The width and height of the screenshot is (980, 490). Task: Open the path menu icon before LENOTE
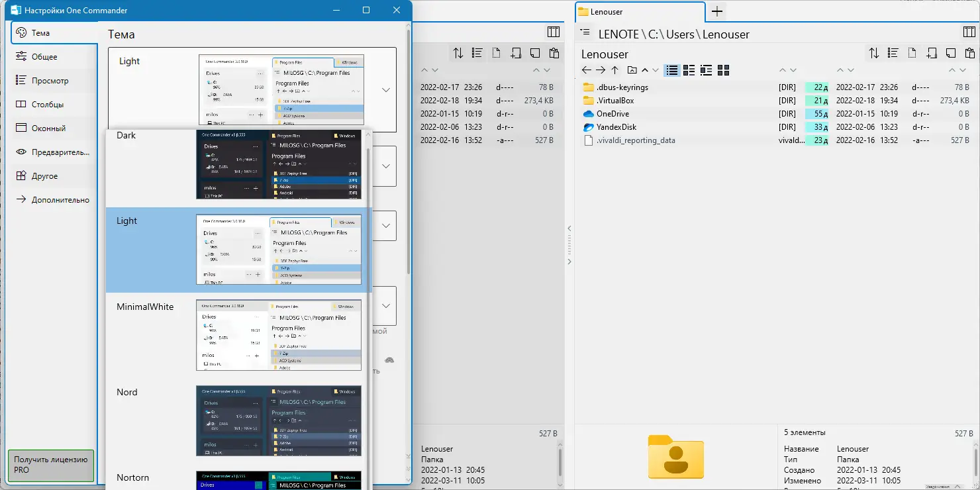click(585, 32)
